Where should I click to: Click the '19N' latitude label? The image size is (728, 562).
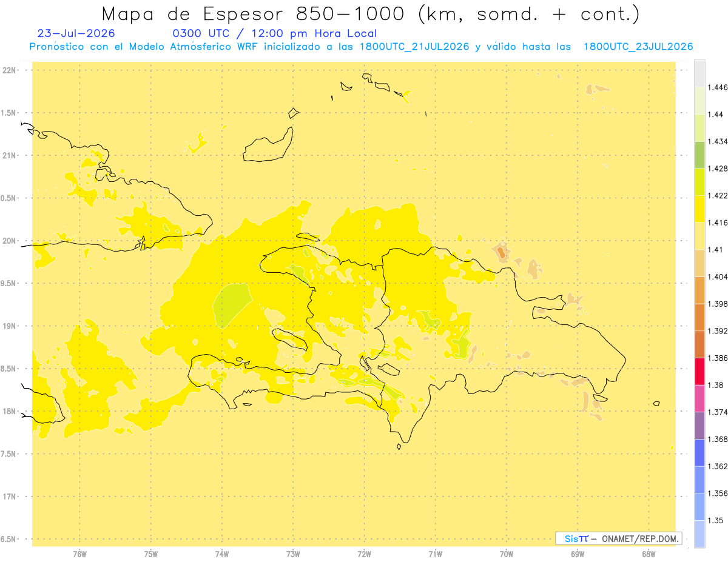9,326
